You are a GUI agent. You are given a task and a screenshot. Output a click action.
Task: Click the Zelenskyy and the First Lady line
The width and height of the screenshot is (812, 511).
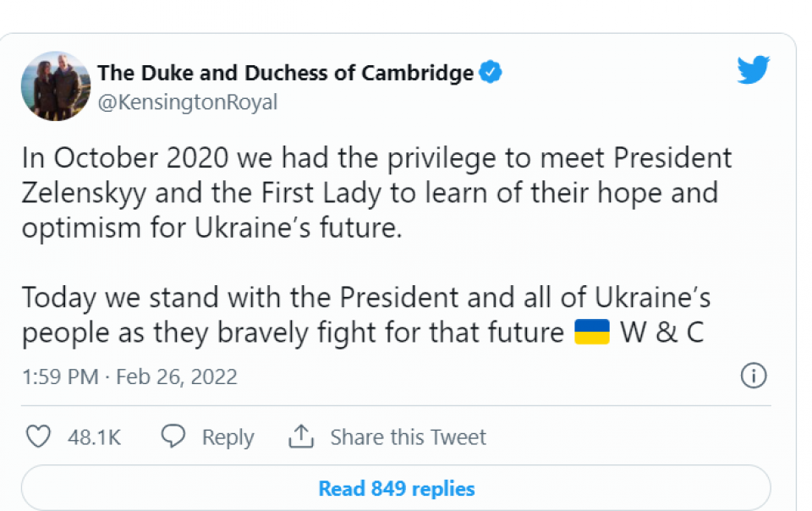pos(370,193)
